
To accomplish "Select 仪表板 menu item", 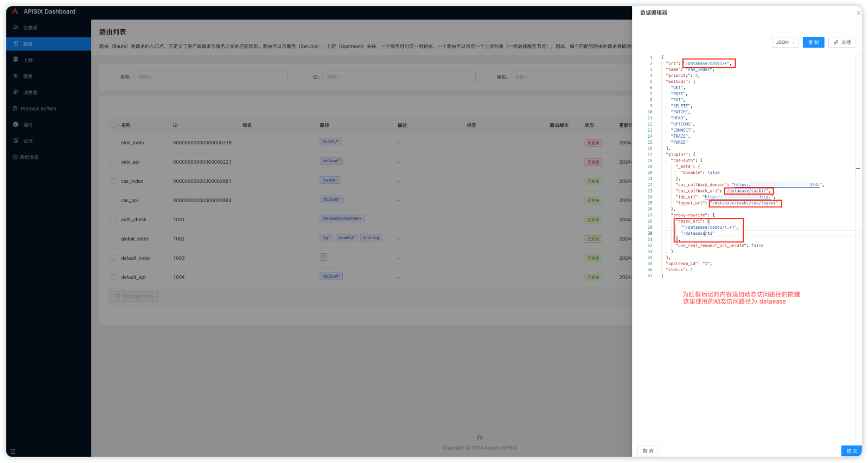I will (49, 27).
